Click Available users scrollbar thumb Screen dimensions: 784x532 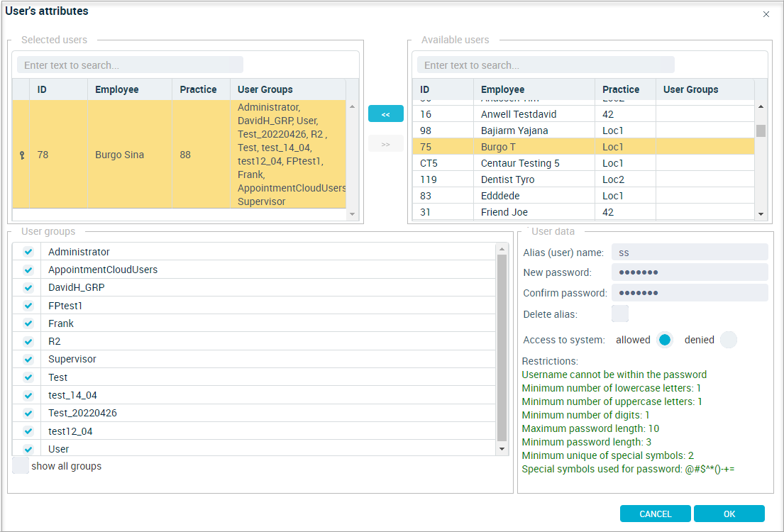761,131
